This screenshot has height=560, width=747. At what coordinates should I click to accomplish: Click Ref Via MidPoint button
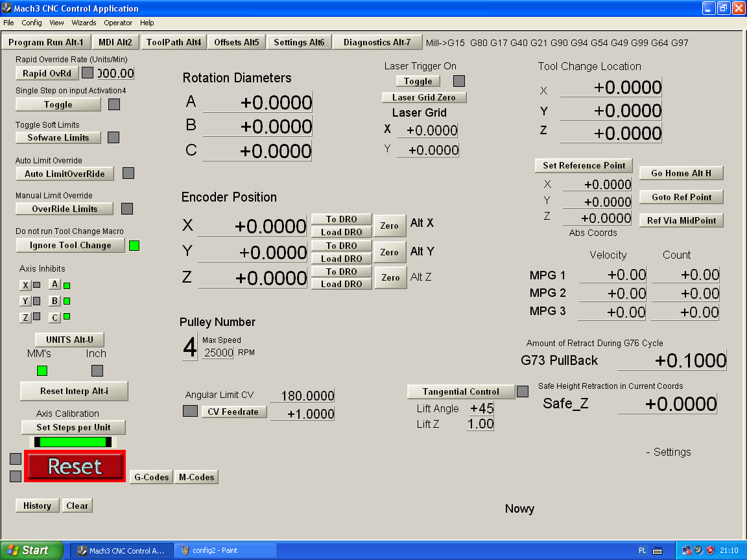coord(682,220)
